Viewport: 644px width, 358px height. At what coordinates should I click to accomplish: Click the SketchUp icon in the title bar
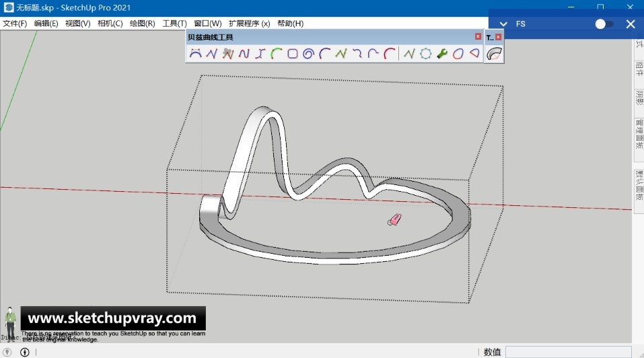[x=8, y=7]
